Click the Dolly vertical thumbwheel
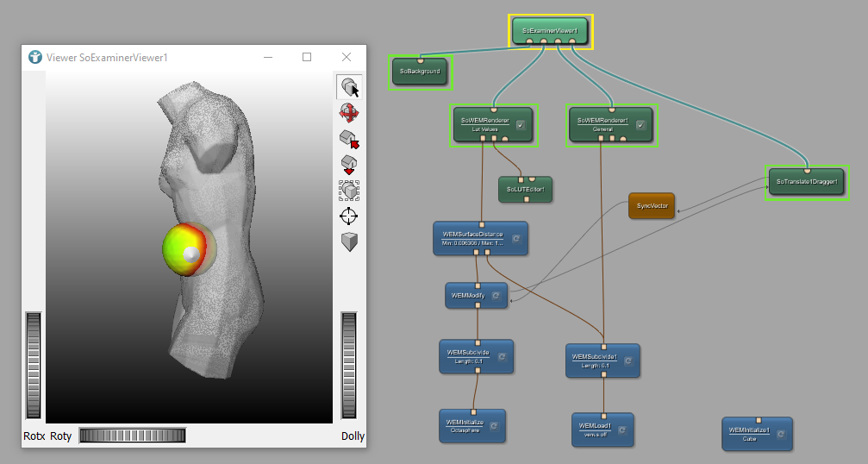868x464 pixels. tap(349, 364)
